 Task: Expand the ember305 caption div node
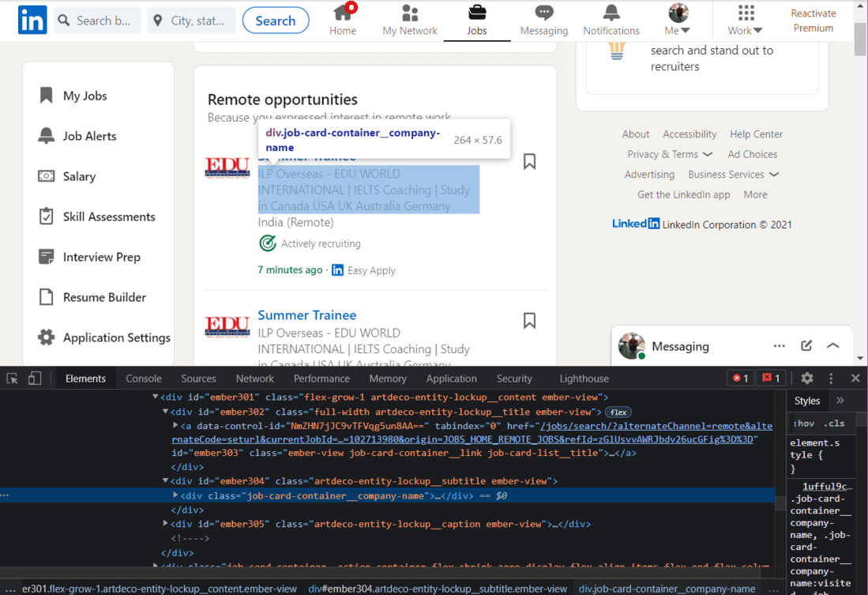[x=166, y=523]
